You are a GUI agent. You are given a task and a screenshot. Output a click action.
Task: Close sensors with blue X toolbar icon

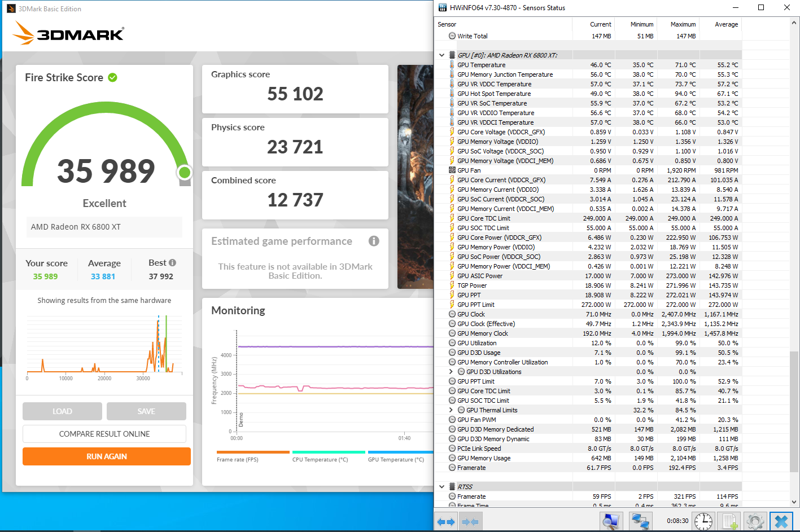point(781,521)
